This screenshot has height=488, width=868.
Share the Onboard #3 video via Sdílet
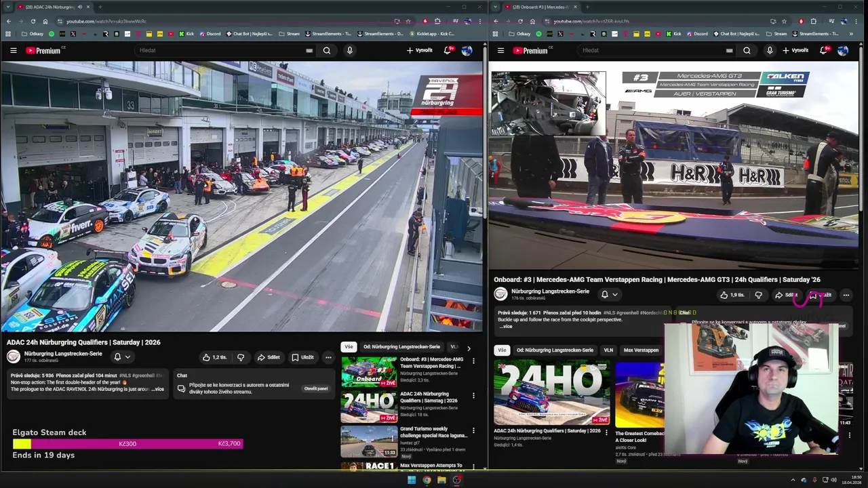pos(786,295)
